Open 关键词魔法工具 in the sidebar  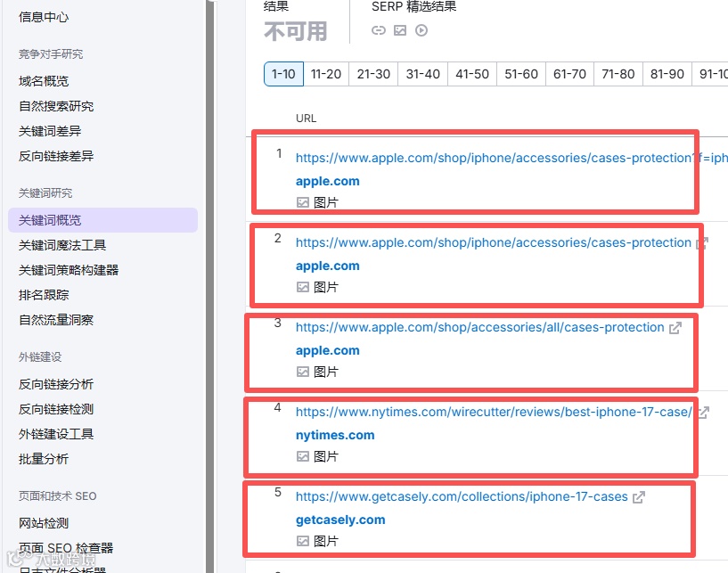[x=62, y=245]
